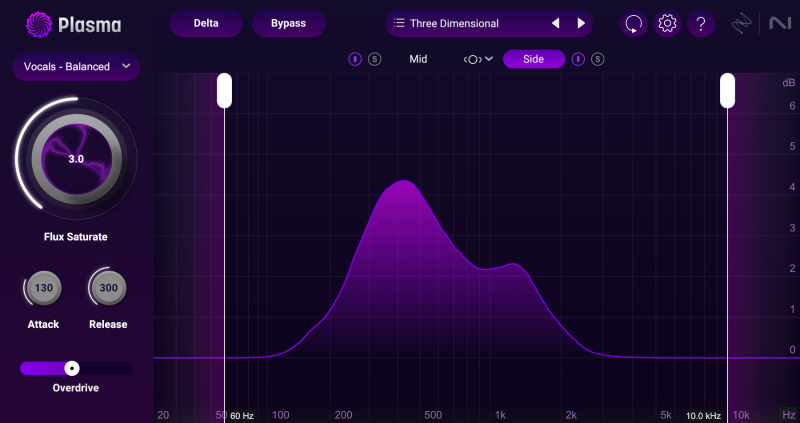
Task: Solo the Side channel
Action: click(597, 59)
